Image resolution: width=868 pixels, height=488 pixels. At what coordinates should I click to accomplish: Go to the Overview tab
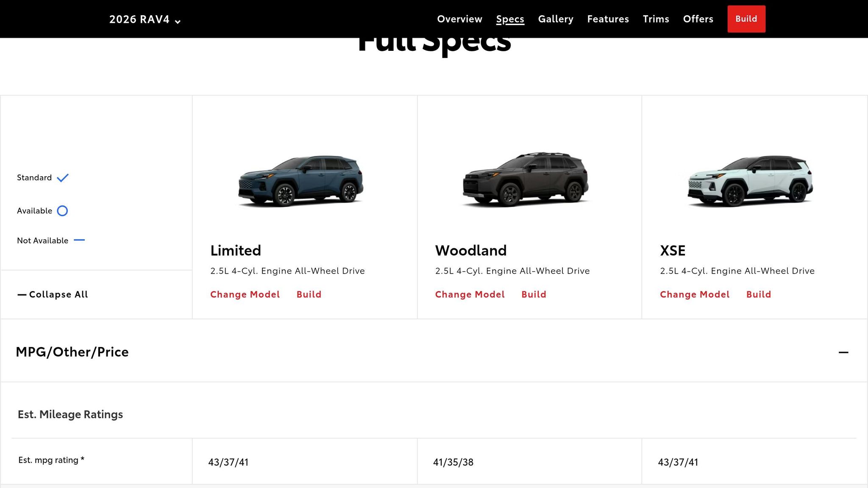tap(459, 19)
